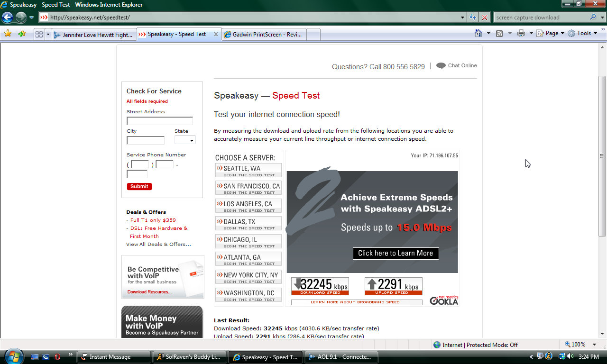Screen dimensions: 607x364
Task: Expand the address bar URL dropdown
Action: (x=463, y=18)
